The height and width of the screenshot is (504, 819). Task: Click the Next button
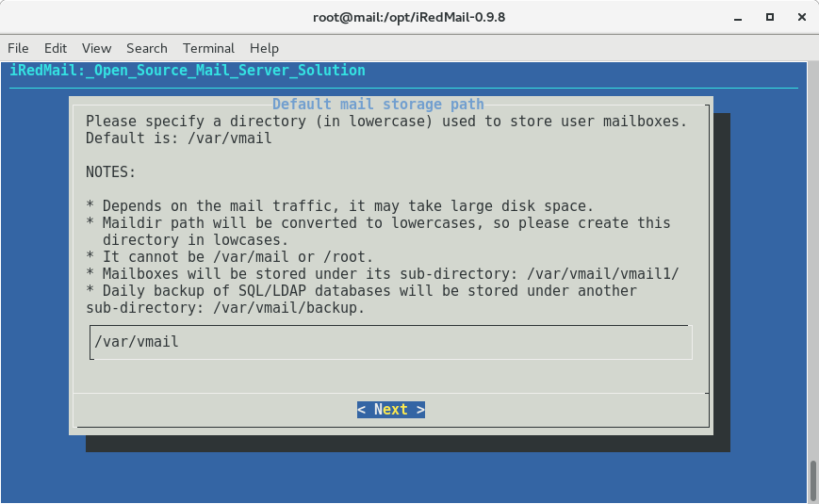click(x=391, y=410)
